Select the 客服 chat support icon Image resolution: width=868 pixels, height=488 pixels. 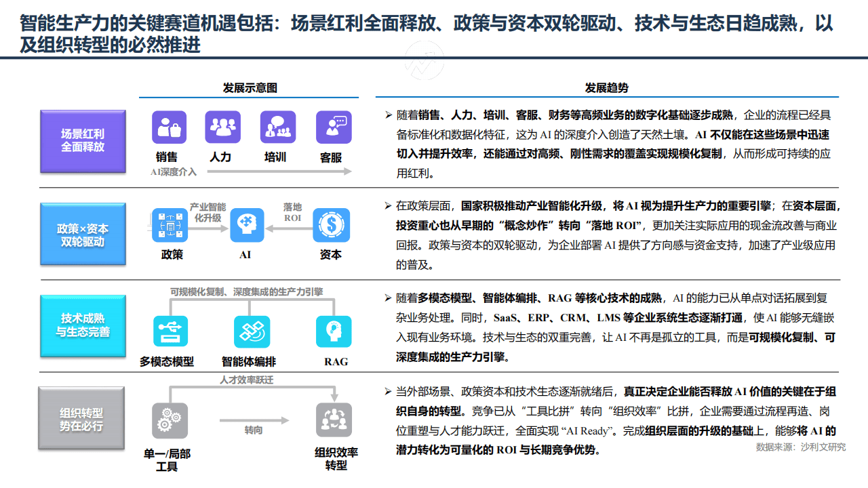point(334,127)
